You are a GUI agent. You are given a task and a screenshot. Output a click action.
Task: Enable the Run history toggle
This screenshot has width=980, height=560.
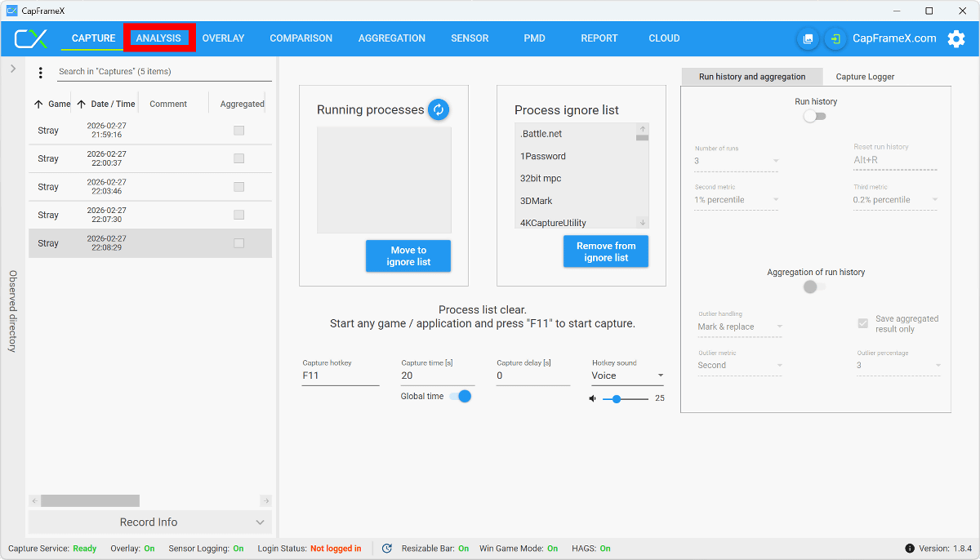[814, 117]
